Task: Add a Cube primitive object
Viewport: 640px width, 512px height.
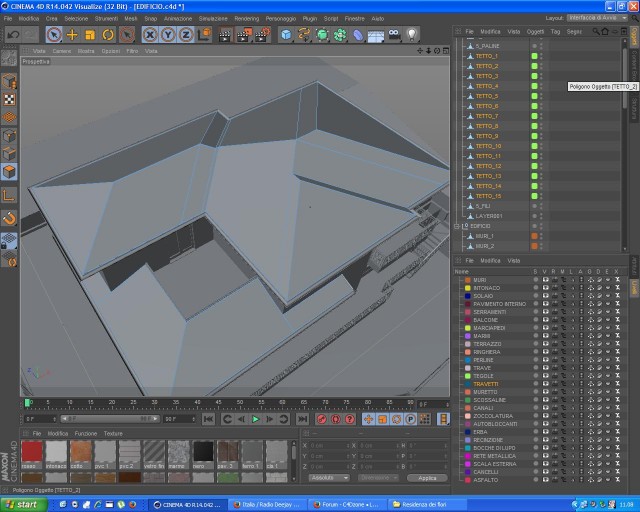Action: click(x=286, y=35)
